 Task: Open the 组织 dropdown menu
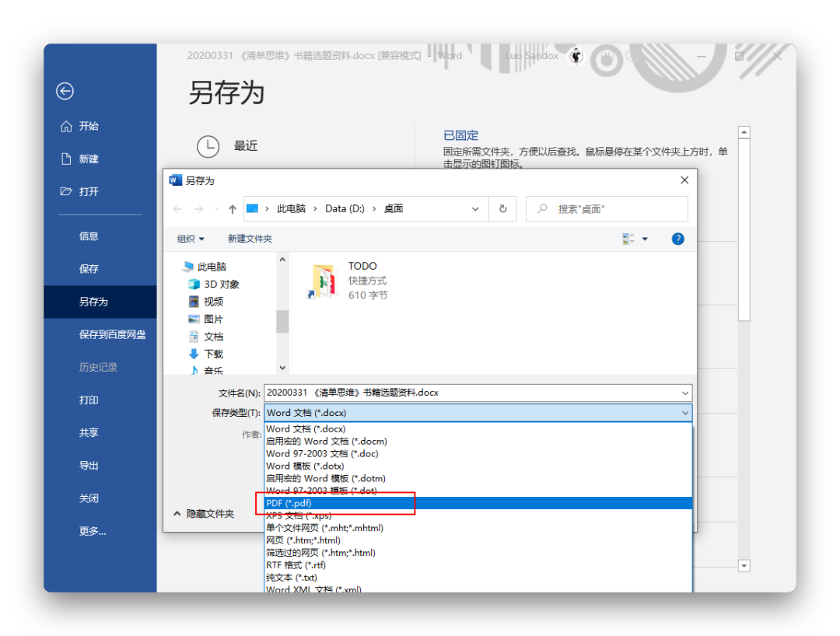click(191, 239)
